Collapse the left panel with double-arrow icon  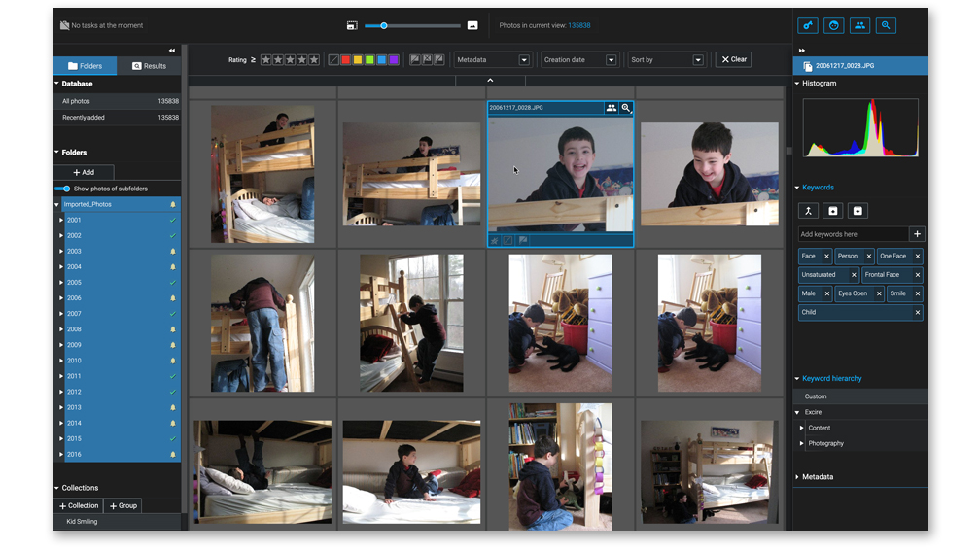172,50
